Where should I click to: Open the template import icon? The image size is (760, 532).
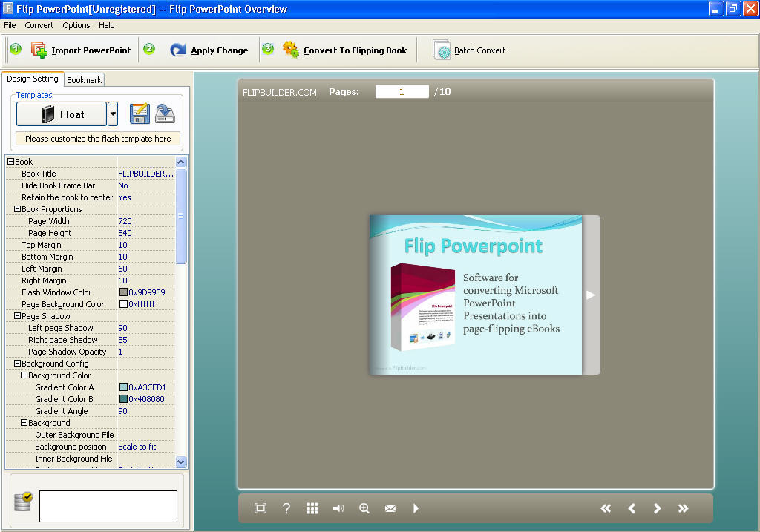pos(165,114)
